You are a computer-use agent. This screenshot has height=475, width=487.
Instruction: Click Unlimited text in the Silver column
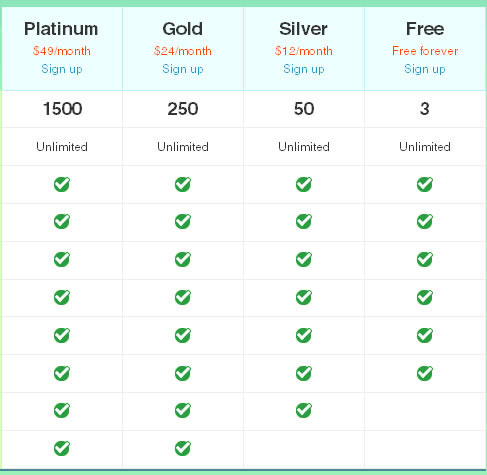pyautogui.click(x=304, y=147)
